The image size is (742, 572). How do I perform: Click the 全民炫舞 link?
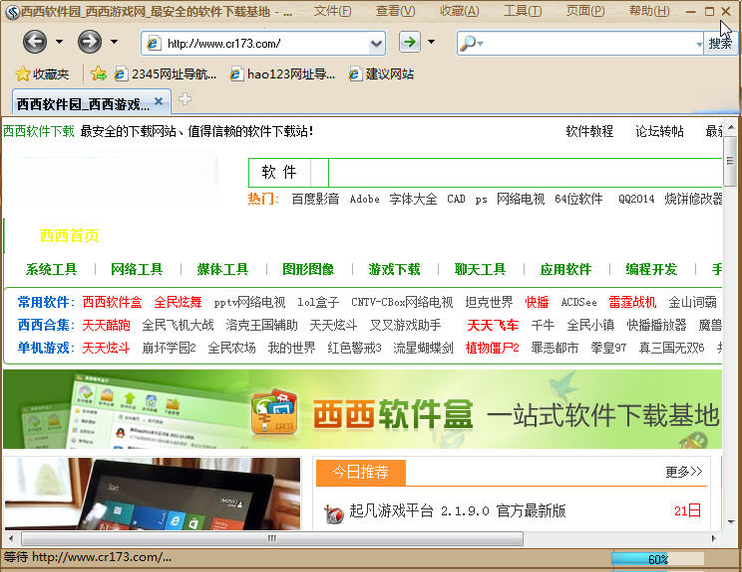(177, 302)
